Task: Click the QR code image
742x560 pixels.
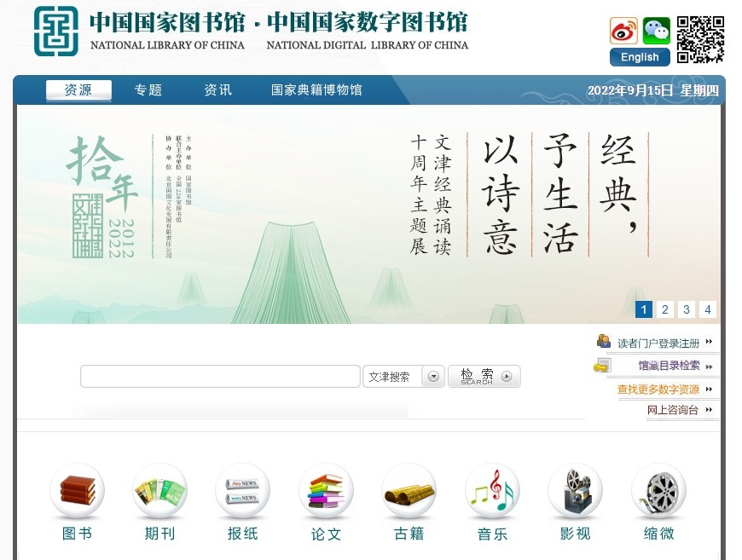Action: pyautogui.click(x=700, y=40)
